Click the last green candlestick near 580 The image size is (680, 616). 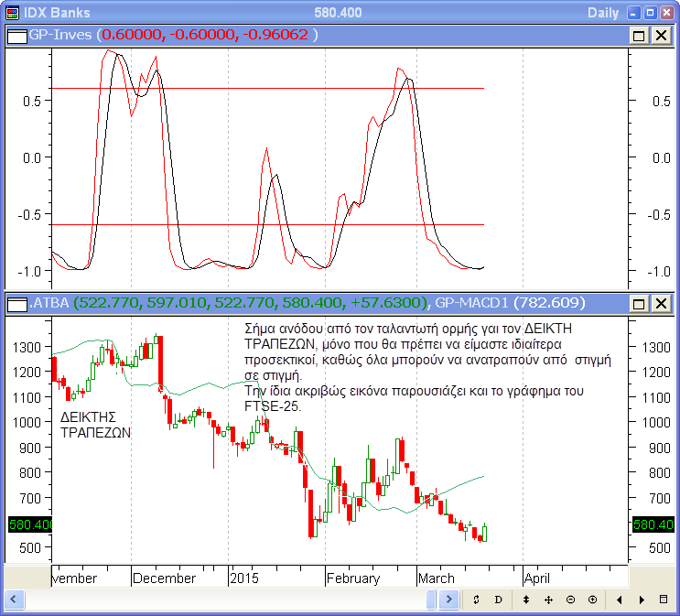tap(484, 534)
